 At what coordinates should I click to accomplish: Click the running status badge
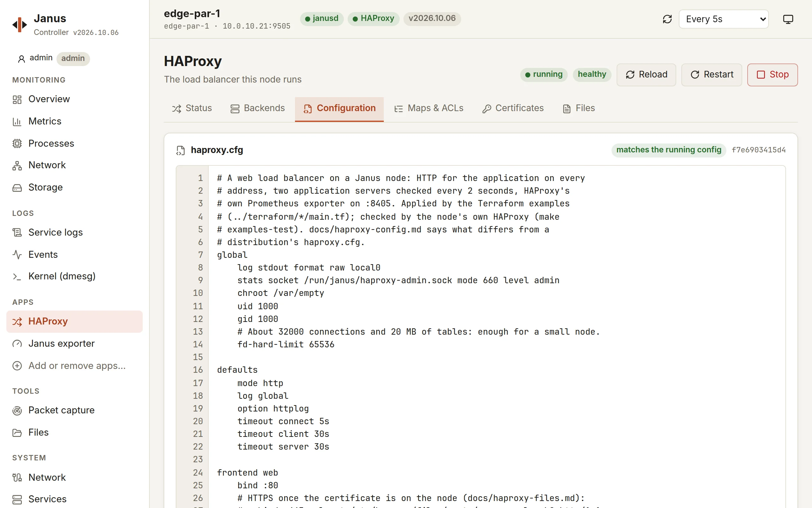pos(544,75)
